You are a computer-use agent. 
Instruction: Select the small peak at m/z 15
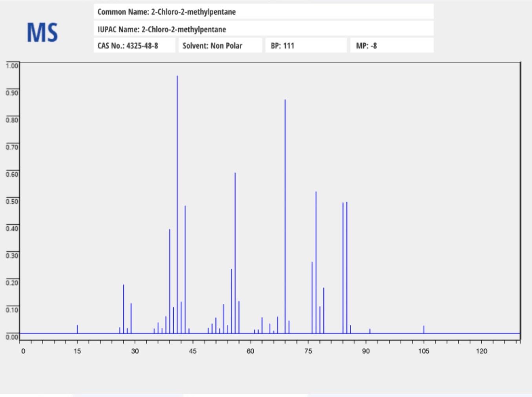77,330
